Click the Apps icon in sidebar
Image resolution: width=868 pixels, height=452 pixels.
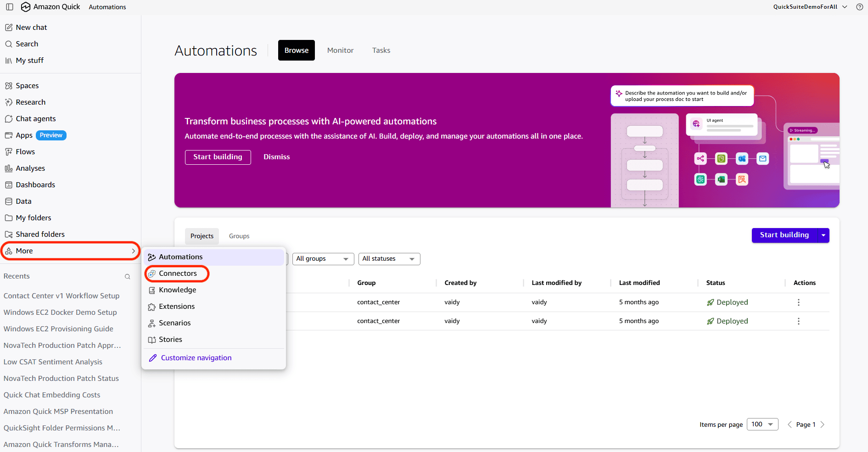(9, 135)
